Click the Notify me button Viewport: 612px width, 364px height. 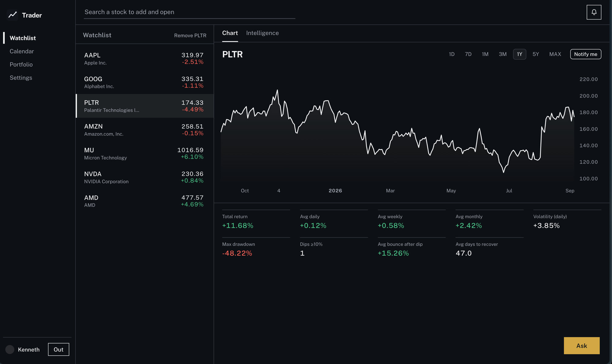coord(585,54)
